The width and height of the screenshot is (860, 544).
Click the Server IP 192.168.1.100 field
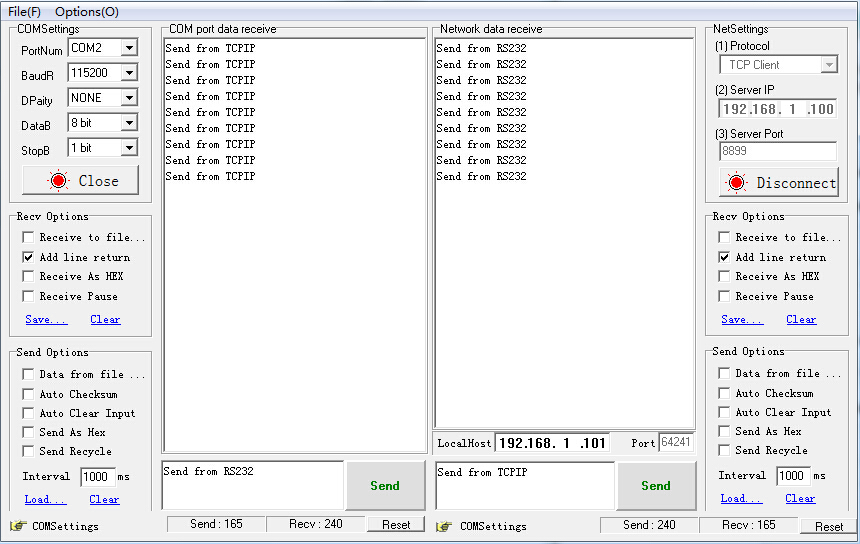coord(778,109)
